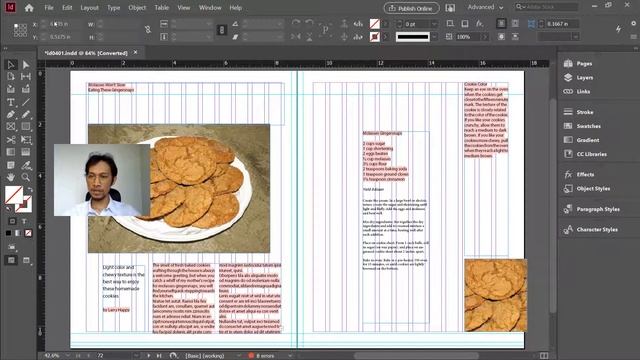This screenshot has height=360, width=640.
Task: Select the Zoom magnifier tool
Action: tap(26, 177)
